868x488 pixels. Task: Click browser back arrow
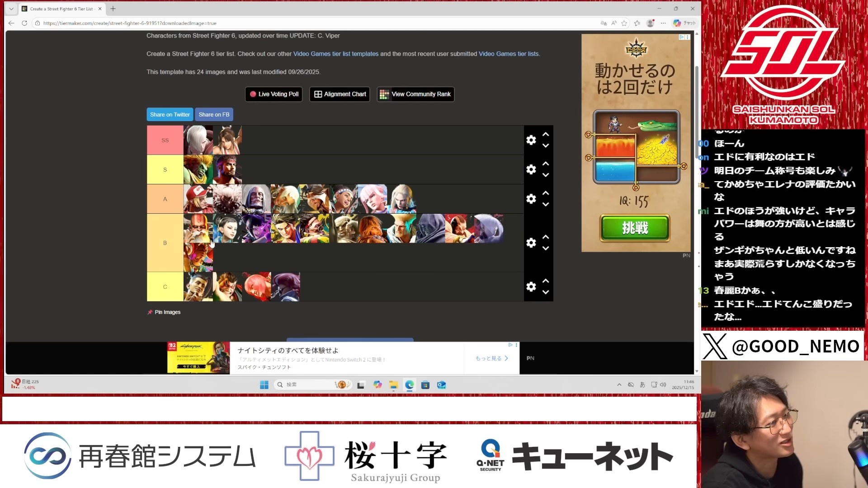11,23
